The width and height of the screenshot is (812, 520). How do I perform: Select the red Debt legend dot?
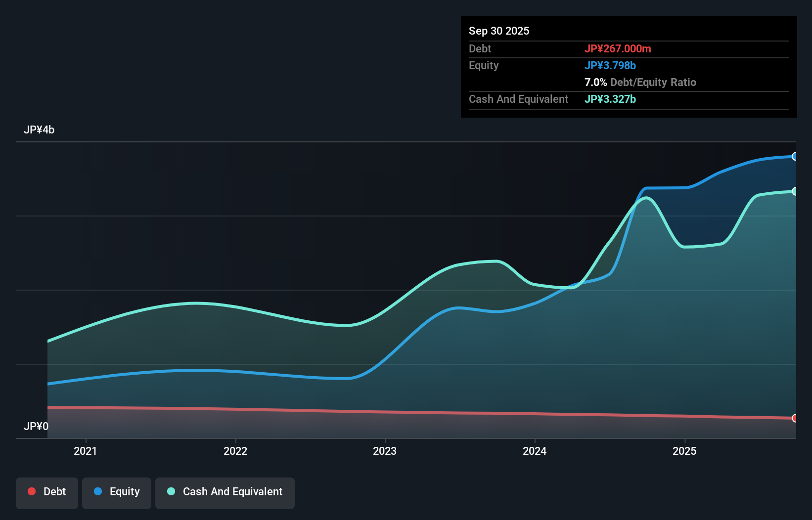[32, 491]
